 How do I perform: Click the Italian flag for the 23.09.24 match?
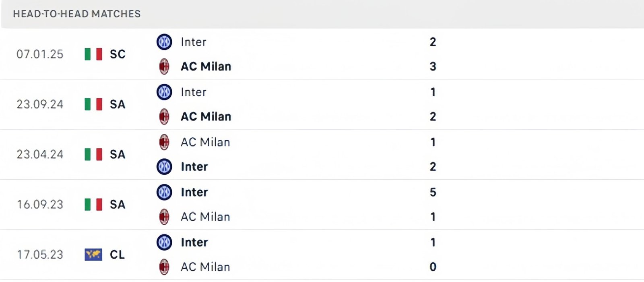point(93,104)
